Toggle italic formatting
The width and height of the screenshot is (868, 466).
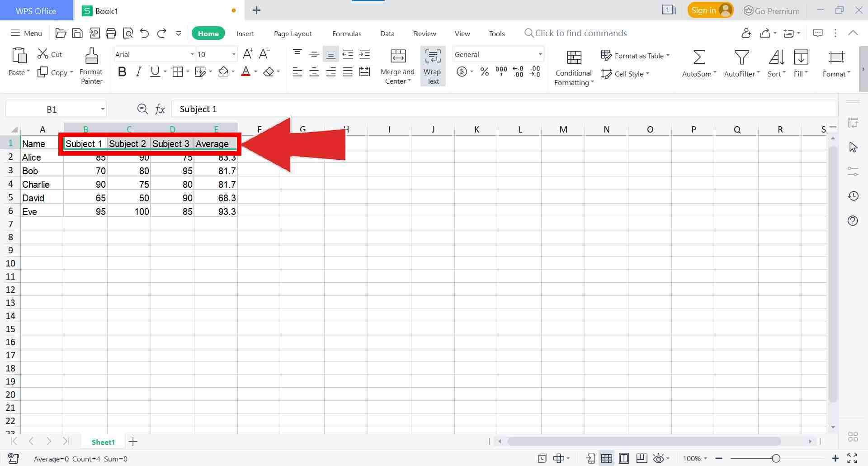(x=138, y=71)
